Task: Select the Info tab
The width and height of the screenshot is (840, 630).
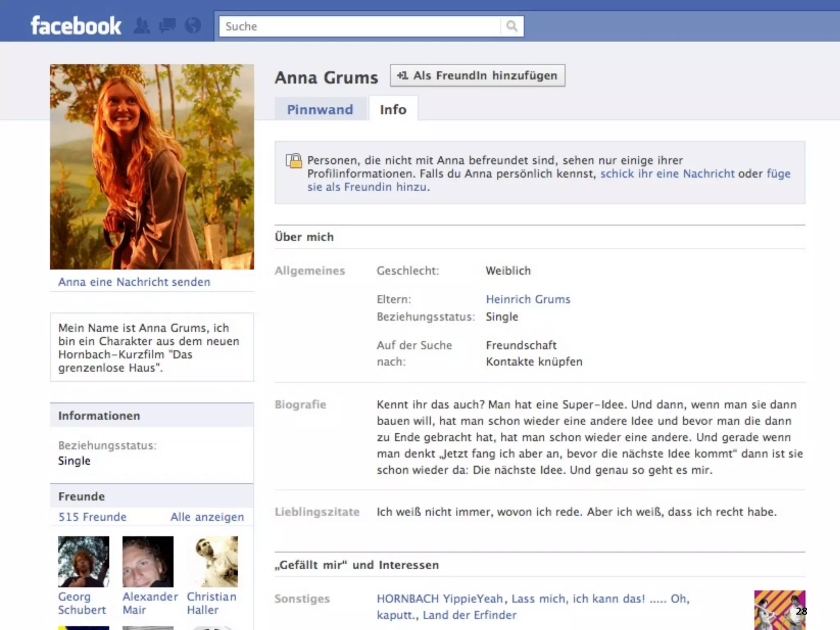Action: point(393,110)
